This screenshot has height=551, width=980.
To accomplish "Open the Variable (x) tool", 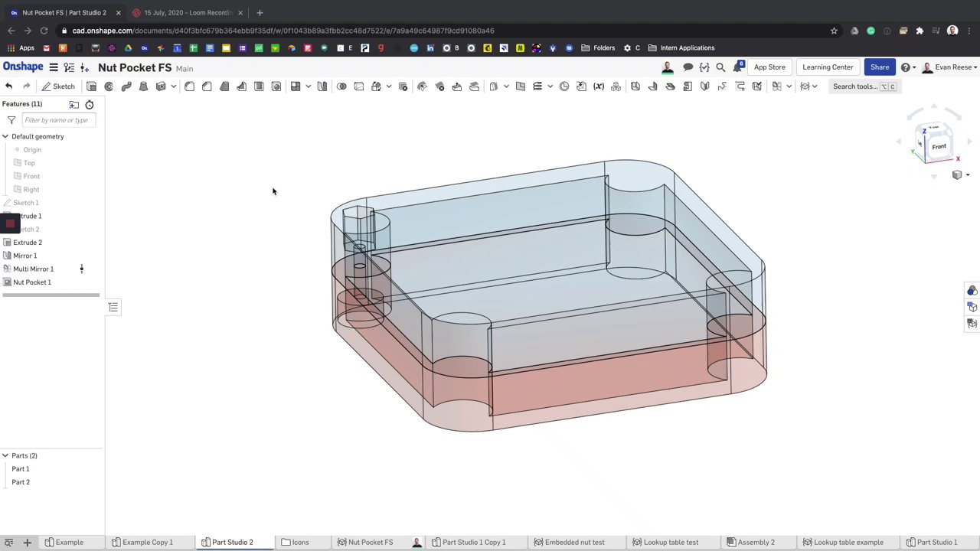I will [x=599, y=86].
